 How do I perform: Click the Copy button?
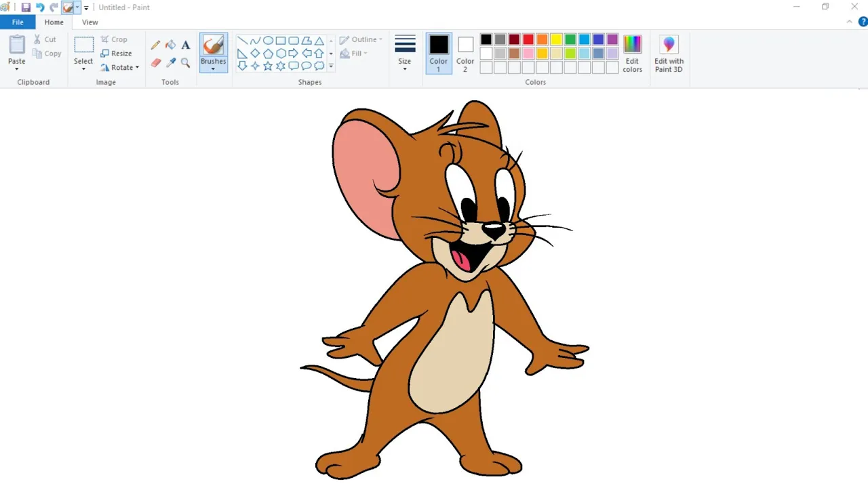pos(47,54)
